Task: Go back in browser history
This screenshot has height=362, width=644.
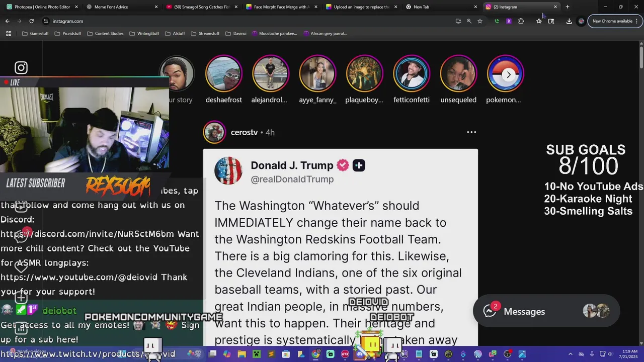Action: click(7, 21)
